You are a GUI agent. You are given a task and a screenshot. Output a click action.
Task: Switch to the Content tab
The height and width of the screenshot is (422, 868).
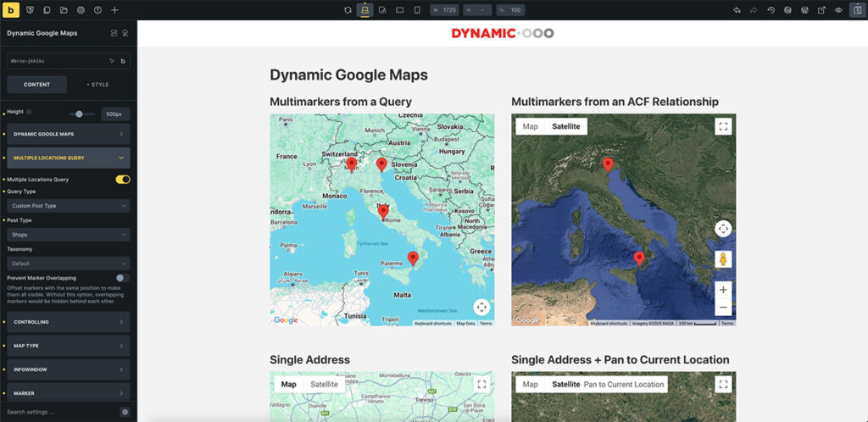[x=37, y=85]
